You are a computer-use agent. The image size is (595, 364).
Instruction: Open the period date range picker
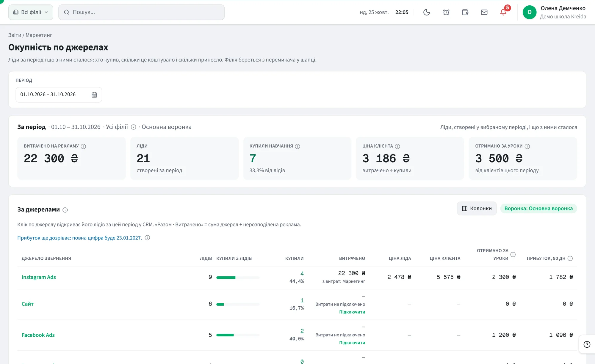click(x=59, y=95)
